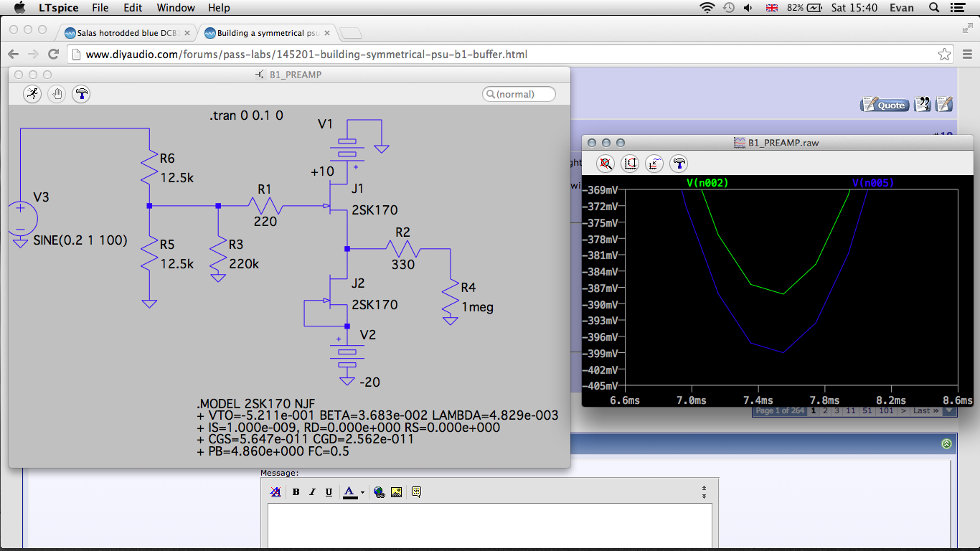Screen dimensions: 980x551
Task: Click the quick reply icon beside multi-quote
Action: click(944, 105)
